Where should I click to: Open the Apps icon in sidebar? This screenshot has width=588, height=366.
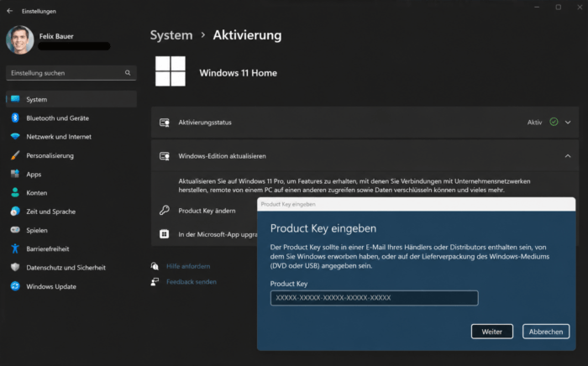[15, 174]
